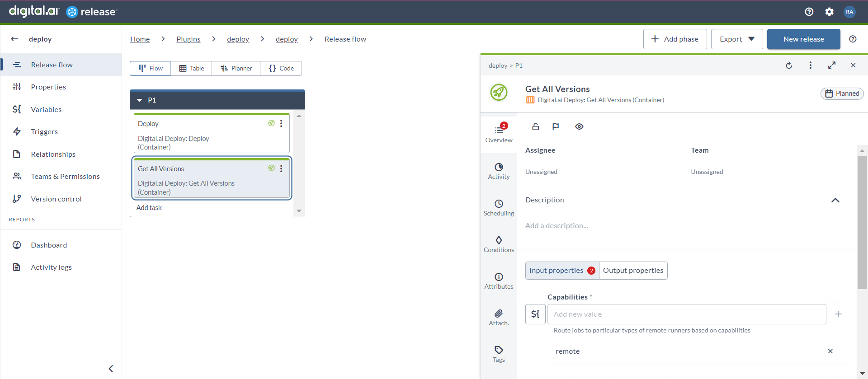Open Get All Versions task options menu
This screenshot has width=868, height=379.
[x=281, y=168]
